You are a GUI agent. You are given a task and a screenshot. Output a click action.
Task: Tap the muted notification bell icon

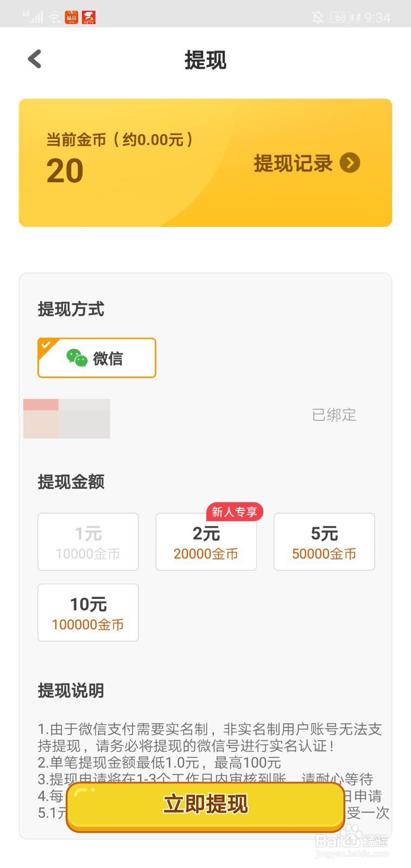318,17
